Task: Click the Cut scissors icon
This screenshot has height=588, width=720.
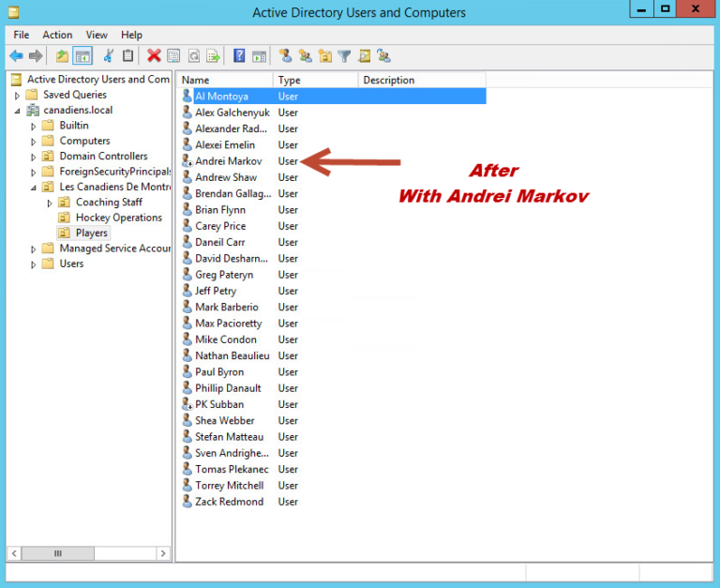Action: coord(109,56)
